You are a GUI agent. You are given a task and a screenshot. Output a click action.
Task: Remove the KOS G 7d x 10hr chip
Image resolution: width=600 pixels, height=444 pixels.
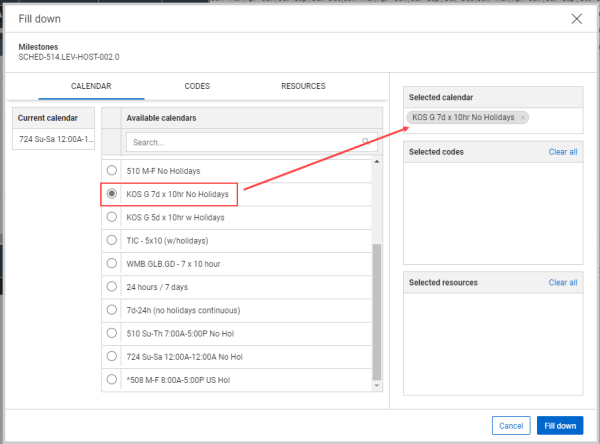pos(523,118)
